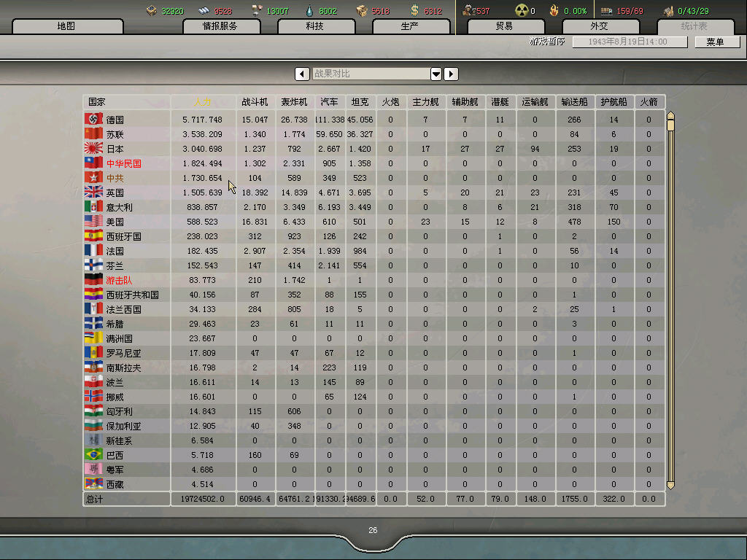Click the message counter 26 at bottom
The height and width of the screenshot is (560, 747).
pyautogui.click(x=373, y=530)
